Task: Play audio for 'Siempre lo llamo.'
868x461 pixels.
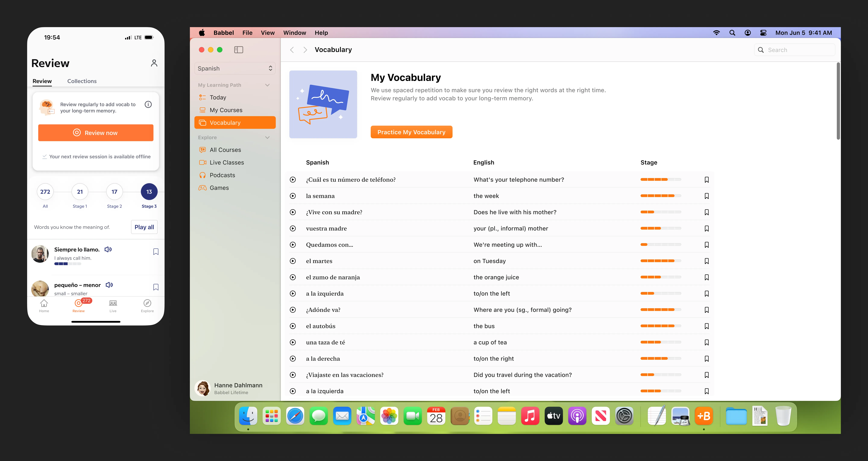Action: click(x=108, y=249)
